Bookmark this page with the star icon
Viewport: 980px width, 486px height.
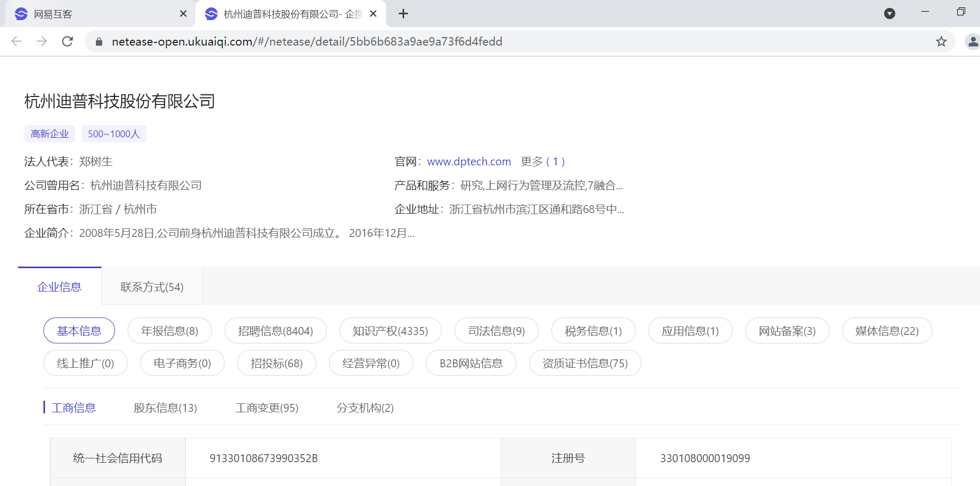(941, 41)
